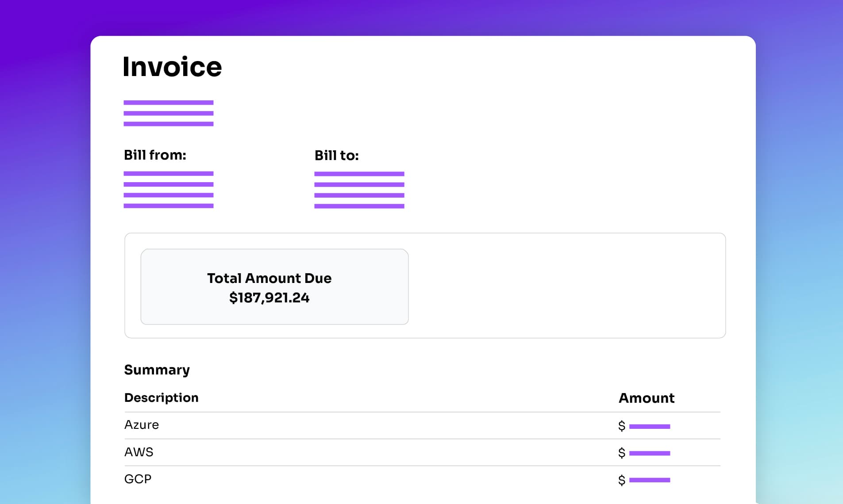Click the GCP dollar amount placeholder
Image resolution: width=843 pixels, height=504 pixels.
pos(649,480)
